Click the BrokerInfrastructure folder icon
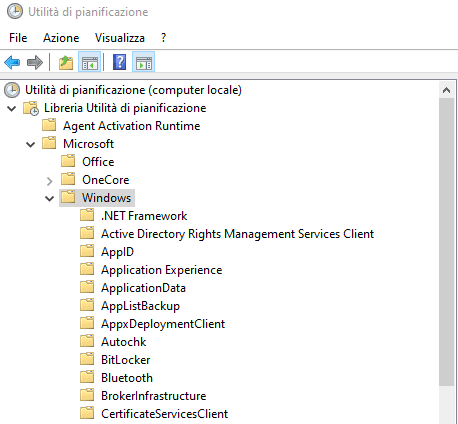Image resolution: width=458 pixels, height=424 pixels. click(87, 395)
